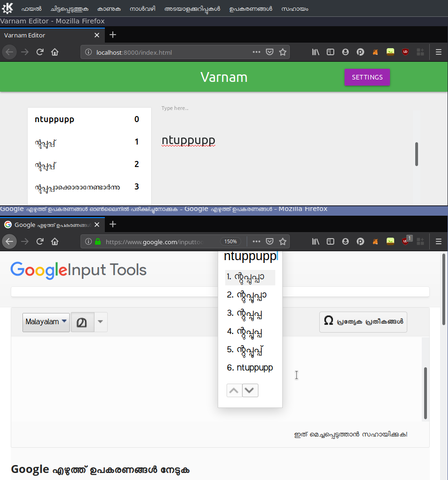Open Firefox Account in the Varnam Editor window
448x480 pixels.
345,52
